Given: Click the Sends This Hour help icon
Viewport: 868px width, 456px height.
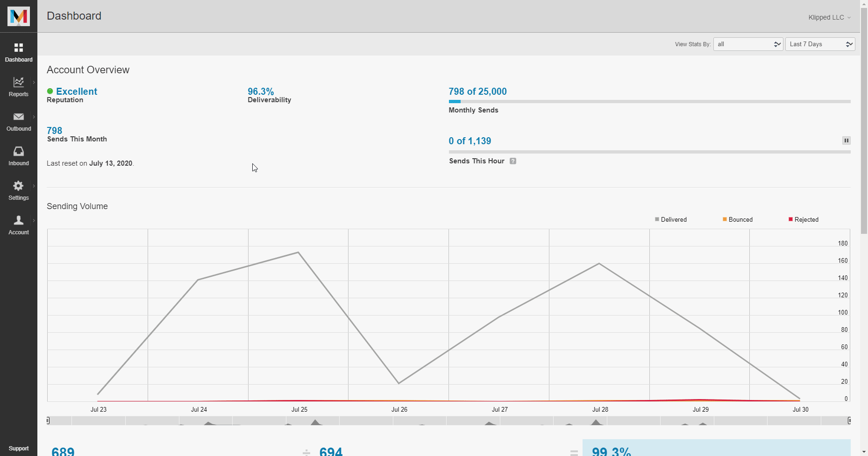Looking at the screenshot, I should click(512, 161).
